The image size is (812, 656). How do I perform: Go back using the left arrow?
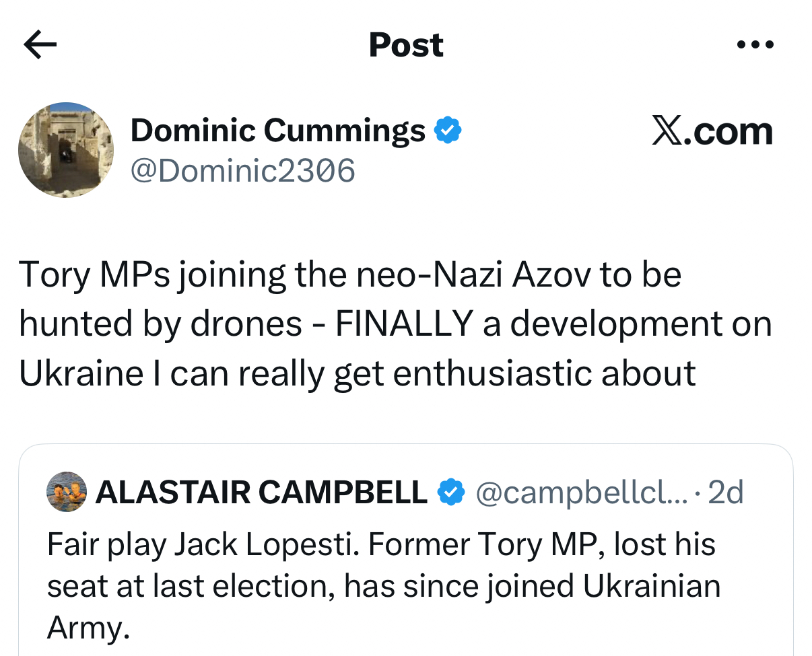[x=40, y=46]
